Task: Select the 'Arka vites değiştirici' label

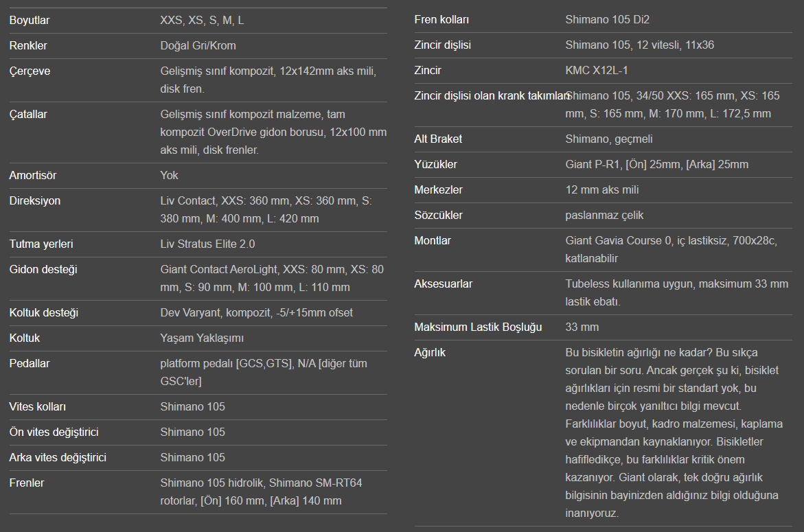Action: (x=58, y=458)
